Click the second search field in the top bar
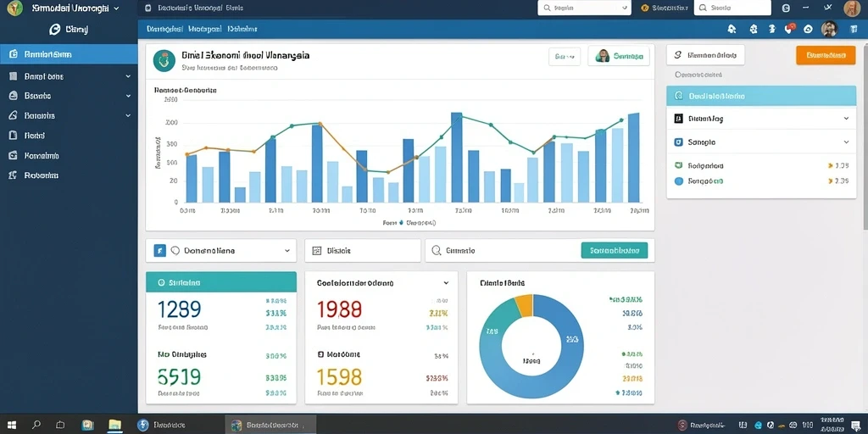 point(732,8)
